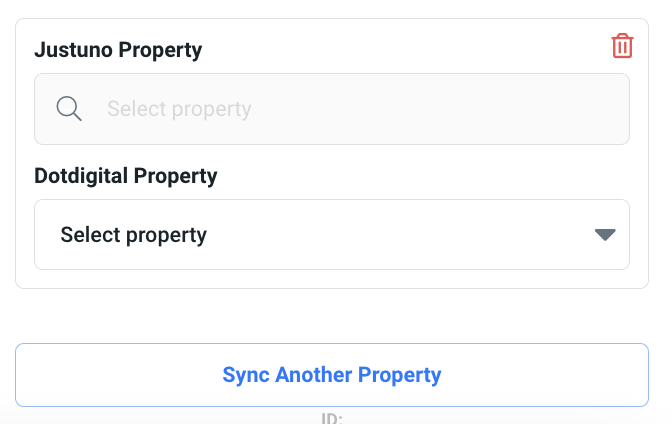This screenshot has width=672, height=424.
Task: Click bold Select property text in dropdown
Action: coord(134,235)
